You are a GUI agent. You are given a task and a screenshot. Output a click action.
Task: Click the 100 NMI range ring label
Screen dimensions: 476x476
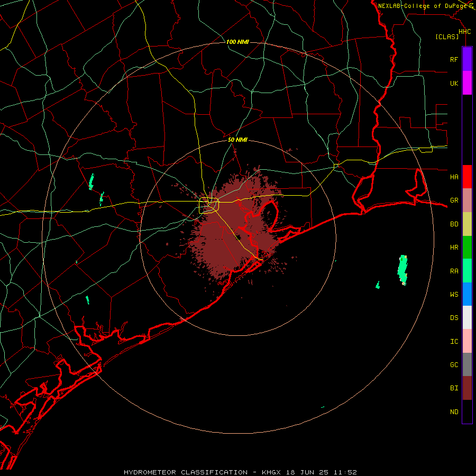[237, 42]
